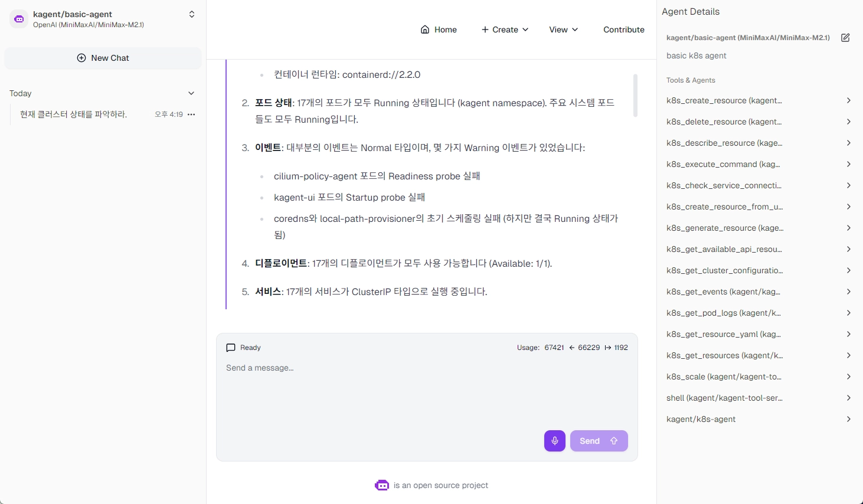Open the View dropdown menu
Image resolution: width=863 pixels, height=504 pixels.
564,30
